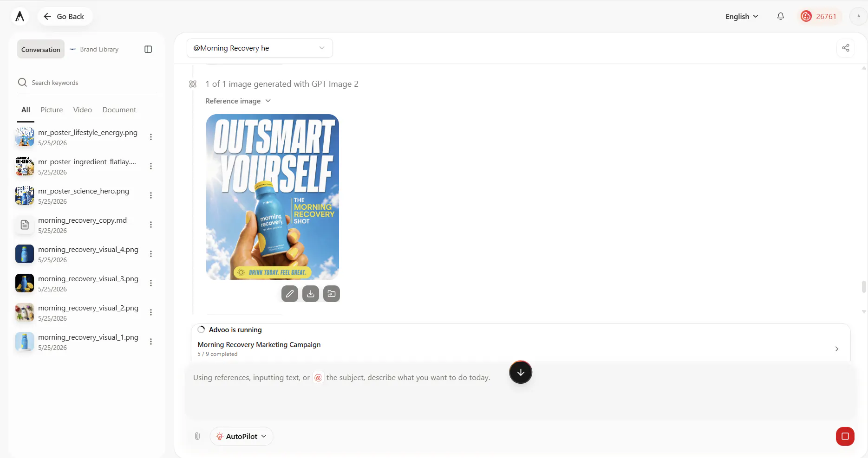Expand the Reference image section
This screenshot has height=458, width=868.
238,101
